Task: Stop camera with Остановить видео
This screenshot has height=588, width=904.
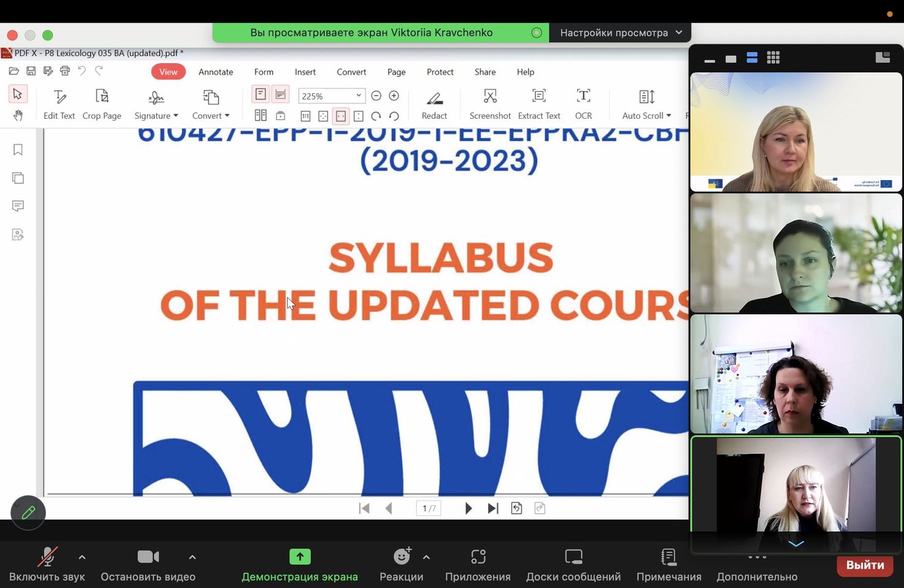Action: click(x=148, y=564)
